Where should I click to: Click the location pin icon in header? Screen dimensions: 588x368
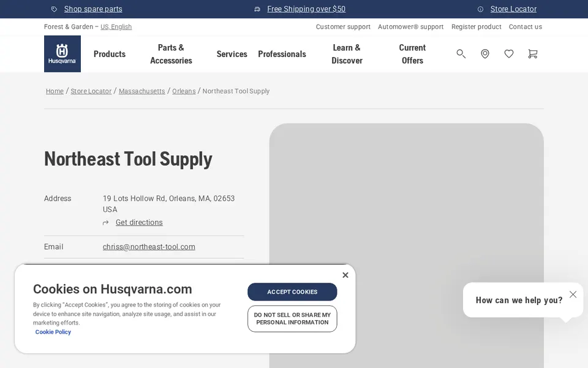pyautogui.click(x=485, y=54)
